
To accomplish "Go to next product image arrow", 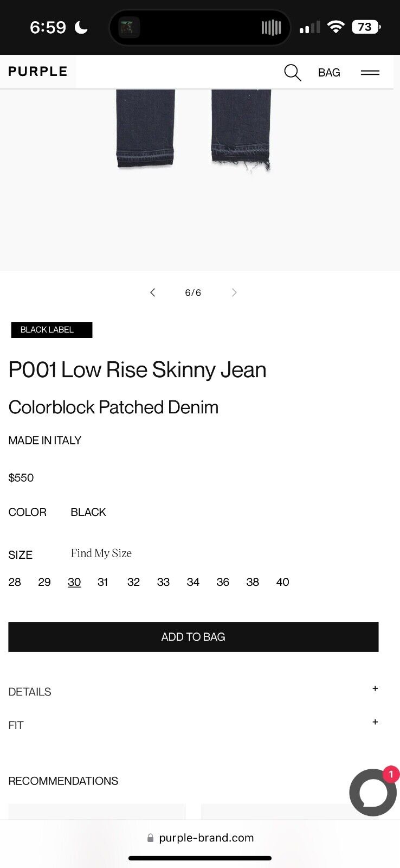I will coord(234,292).
